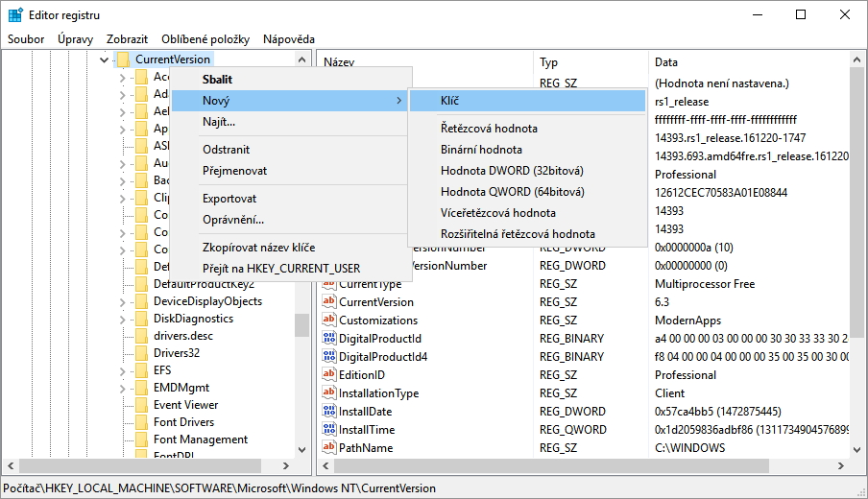Collapse the CurrentVersion tree node
Screen dimensions: 868x499
105,59
